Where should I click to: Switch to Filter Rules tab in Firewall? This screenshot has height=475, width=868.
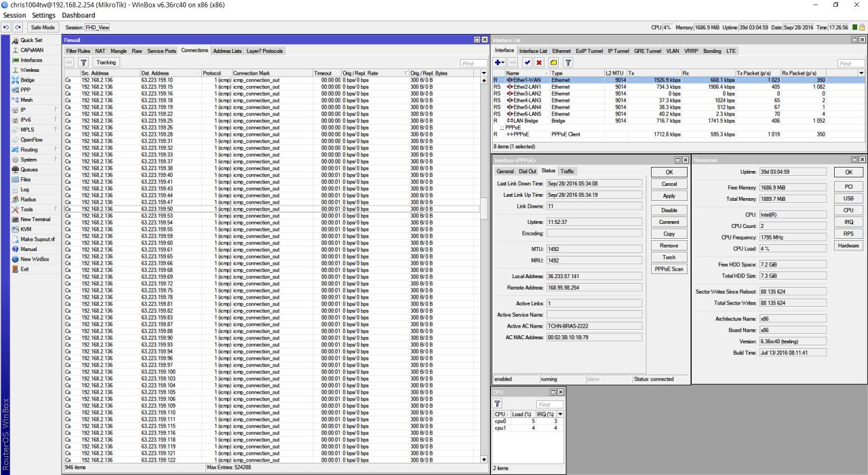pos(78,51)
